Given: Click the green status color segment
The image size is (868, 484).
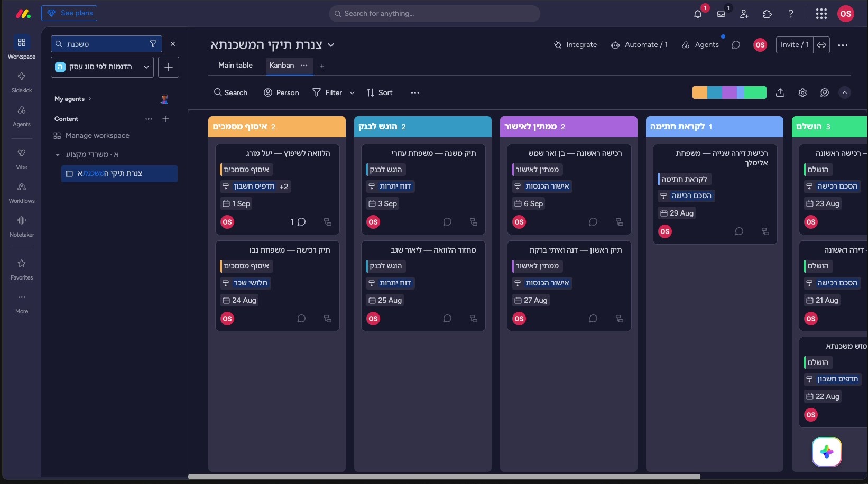Looking at the screenshot, I should click(x=755, y=92).
